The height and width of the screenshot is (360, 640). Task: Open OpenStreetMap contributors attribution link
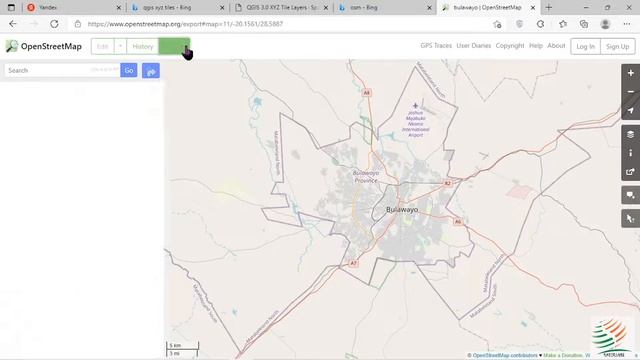click(505, 356)
